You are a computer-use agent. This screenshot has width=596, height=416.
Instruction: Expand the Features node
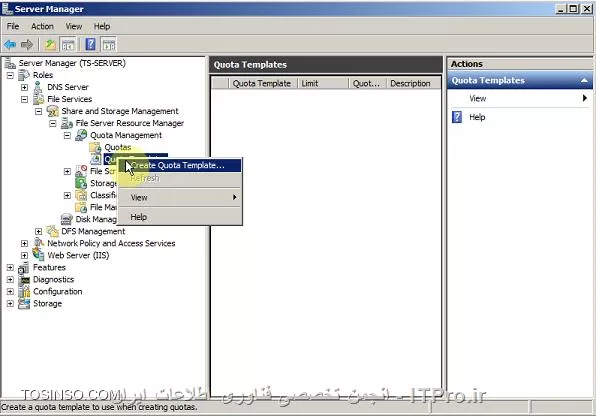10,268
